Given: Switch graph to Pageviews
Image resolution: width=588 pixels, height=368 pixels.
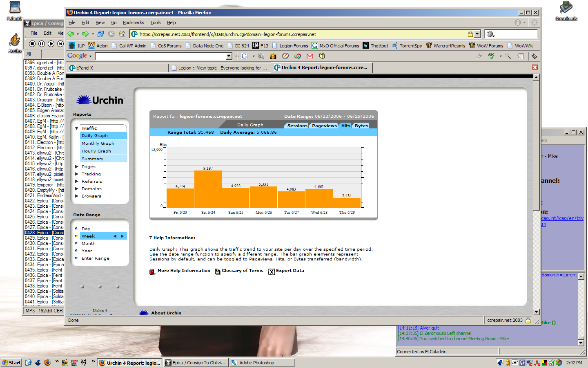Looking at the screenshot, I should point(324,126).
